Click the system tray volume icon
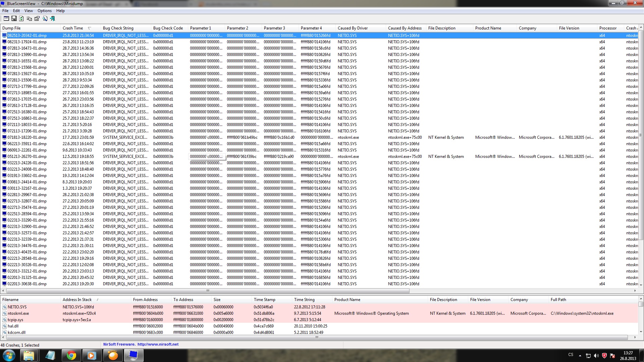 tap(596, 356)
